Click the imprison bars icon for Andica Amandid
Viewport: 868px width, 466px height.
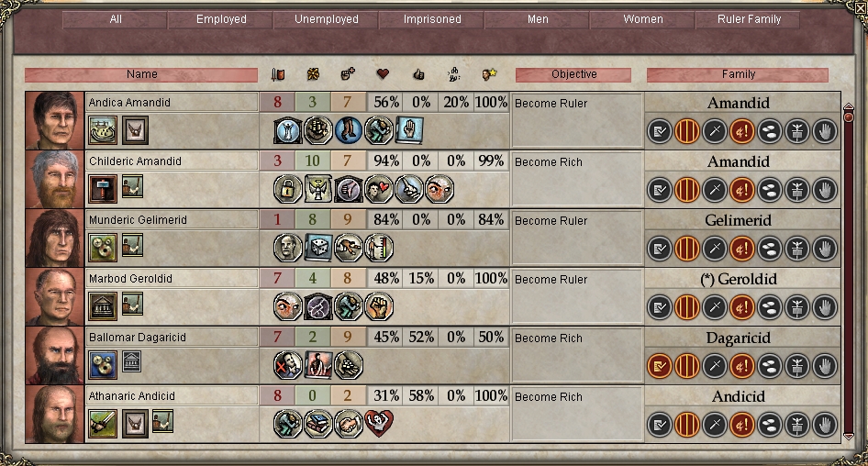click(687, 131)
